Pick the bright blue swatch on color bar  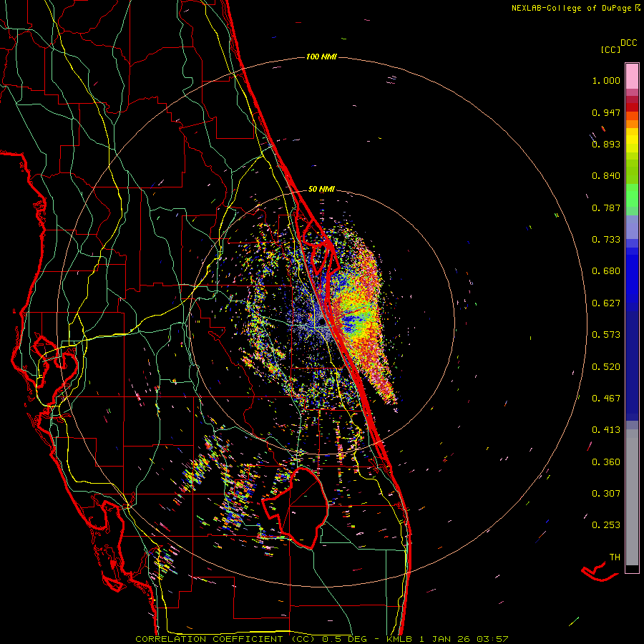pos(632,275)
